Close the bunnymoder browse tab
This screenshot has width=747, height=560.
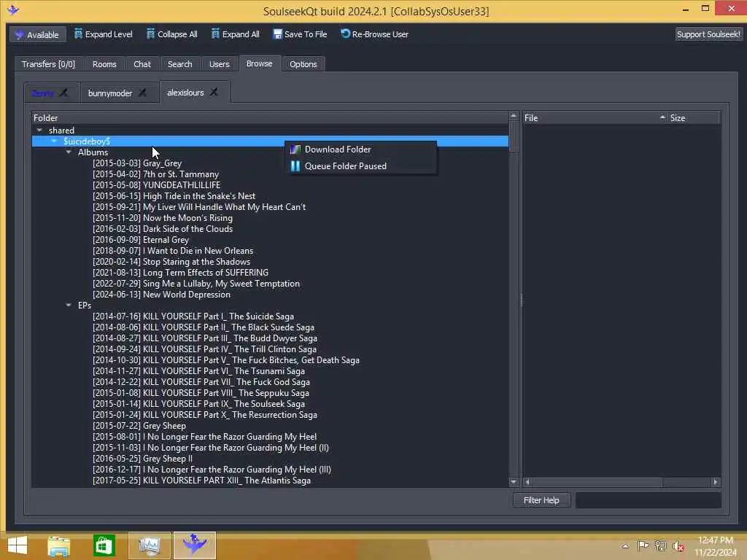click(x=142, y=93)
